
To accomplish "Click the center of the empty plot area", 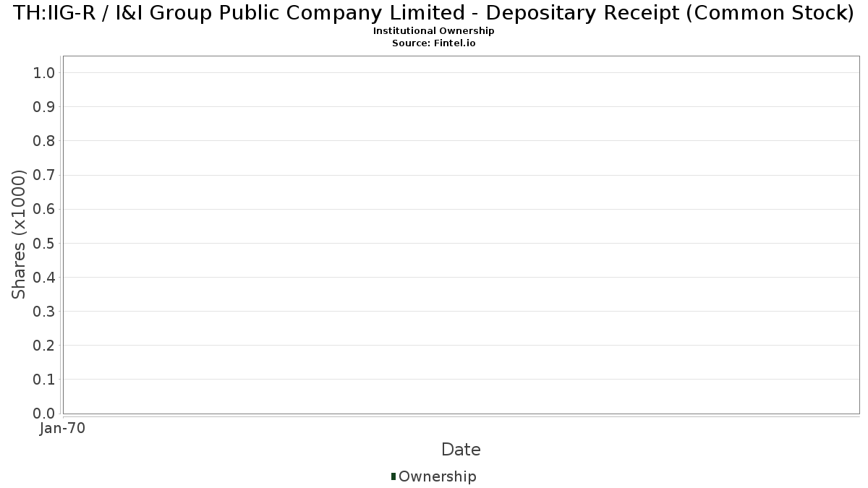I will pos(461,235).
